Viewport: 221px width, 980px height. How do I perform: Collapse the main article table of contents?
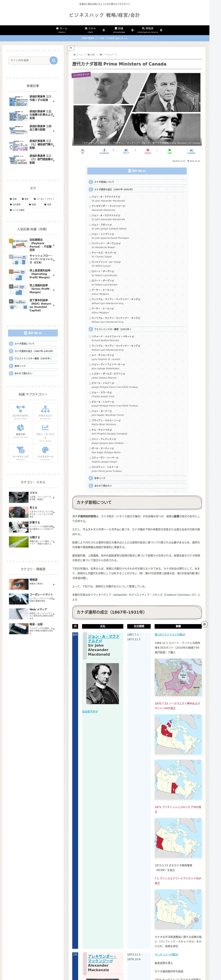pyautogui.click(x=137, y=171)
